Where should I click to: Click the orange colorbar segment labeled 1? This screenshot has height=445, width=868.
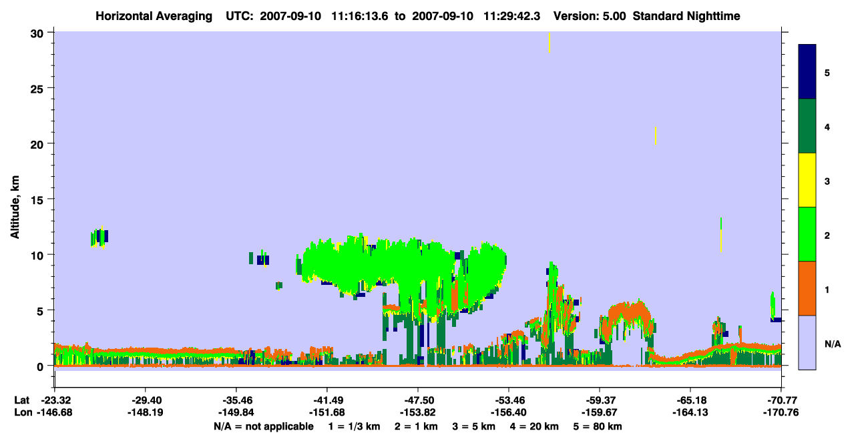[x=807, y=288]
